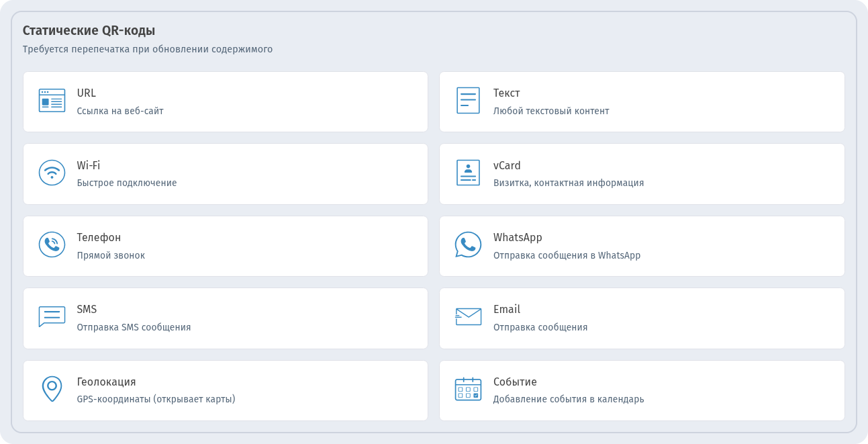Screen dimensions: 868x444
Task: Click the "Любой текстовый контент" description
Action: click(551, 111)
